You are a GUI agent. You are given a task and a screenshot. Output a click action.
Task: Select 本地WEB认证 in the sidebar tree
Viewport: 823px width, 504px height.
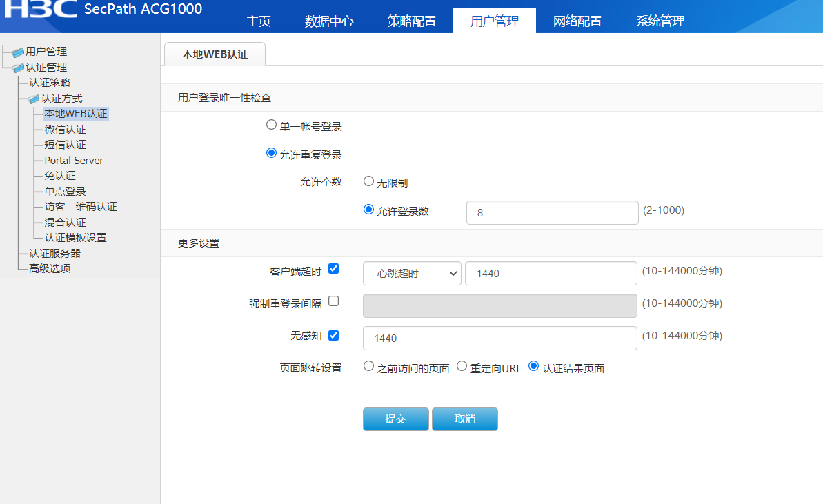76,114
